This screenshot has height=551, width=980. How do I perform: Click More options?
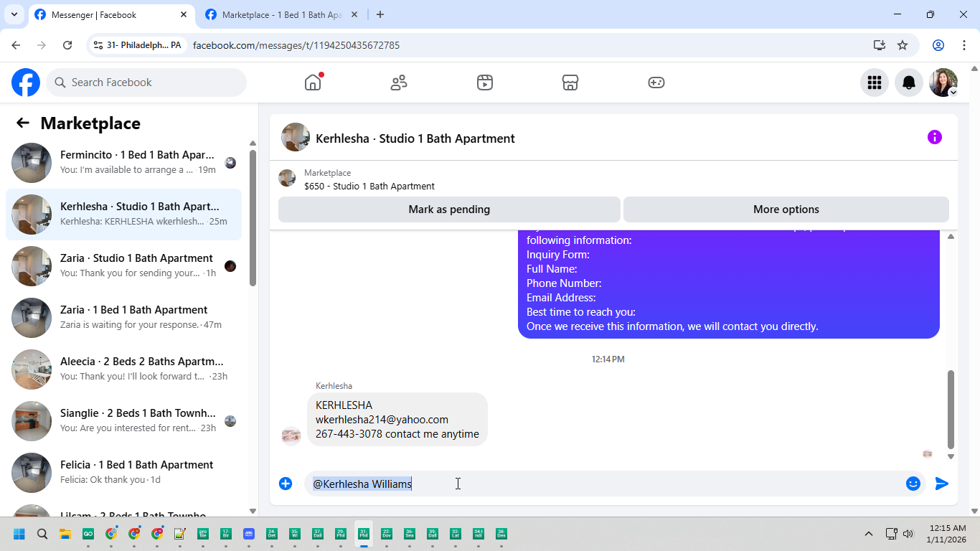[786, 209]
